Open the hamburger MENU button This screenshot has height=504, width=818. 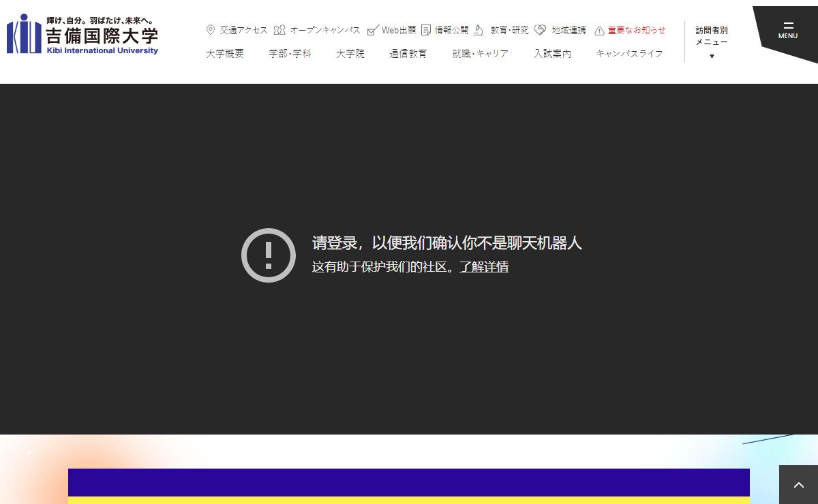coord(787,31)
